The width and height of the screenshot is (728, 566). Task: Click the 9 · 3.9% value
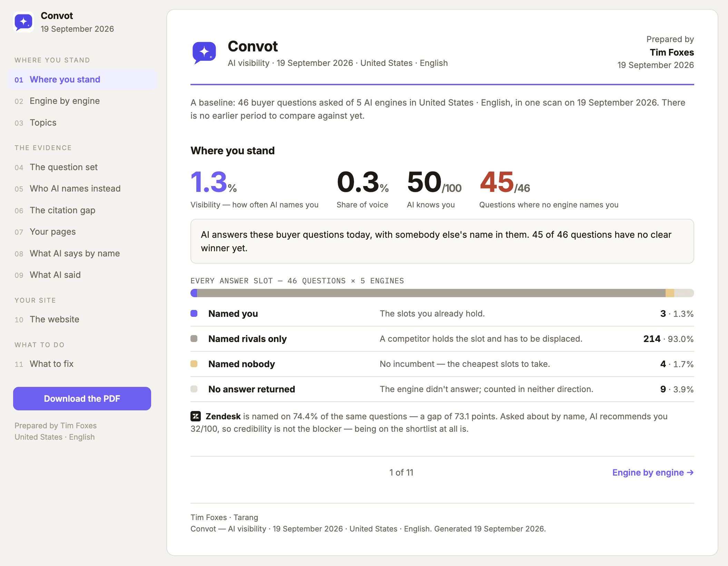coord(677,389)
